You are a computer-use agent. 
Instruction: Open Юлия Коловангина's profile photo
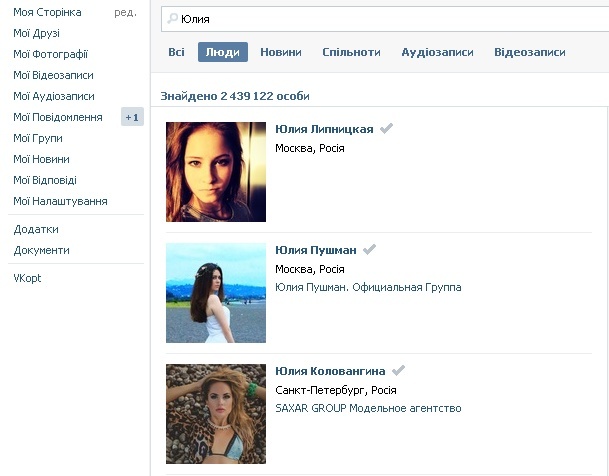coord(216,414)
